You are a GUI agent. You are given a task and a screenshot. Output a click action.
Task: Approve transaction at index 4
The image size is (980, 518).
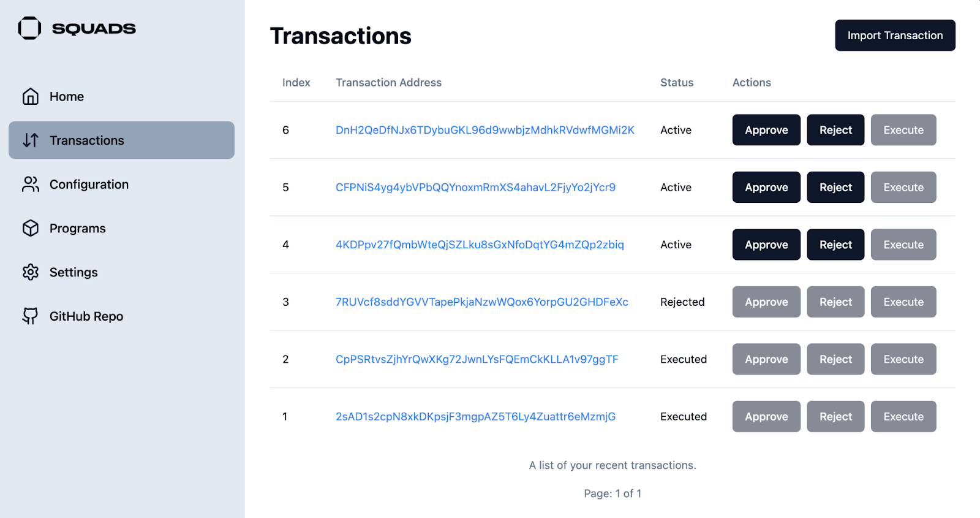tap(766, 244)
